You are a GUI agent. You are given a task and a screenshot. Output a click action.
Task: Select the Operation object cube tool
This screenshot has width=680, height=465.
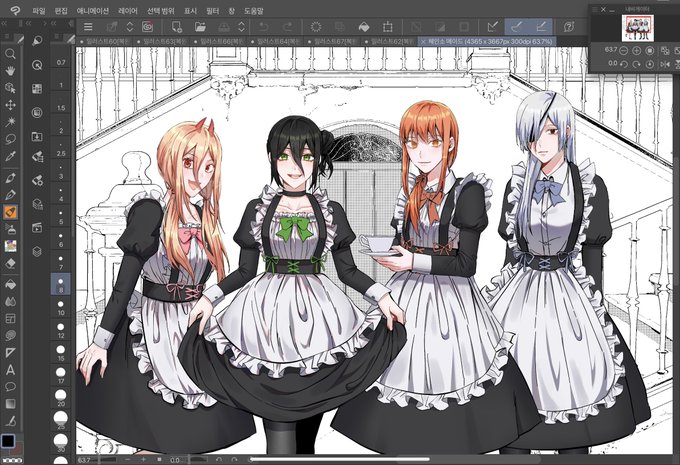point(10,88)
